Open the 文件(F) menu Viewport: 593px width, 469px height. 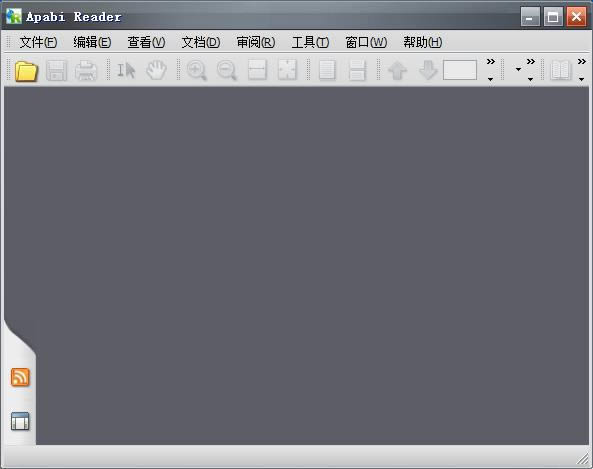pos(38,42)
